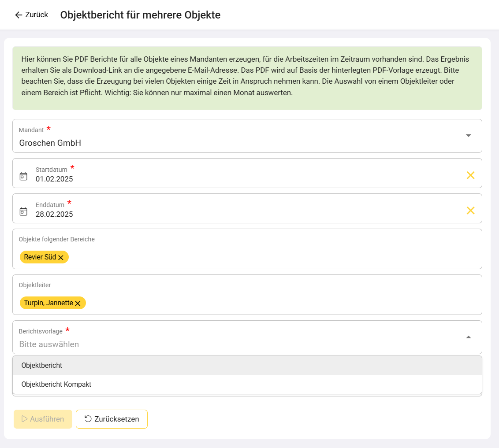499x448 pixels.
Task: Click the reset icon in Zurücksetzen
Action: tap(88, 419)
